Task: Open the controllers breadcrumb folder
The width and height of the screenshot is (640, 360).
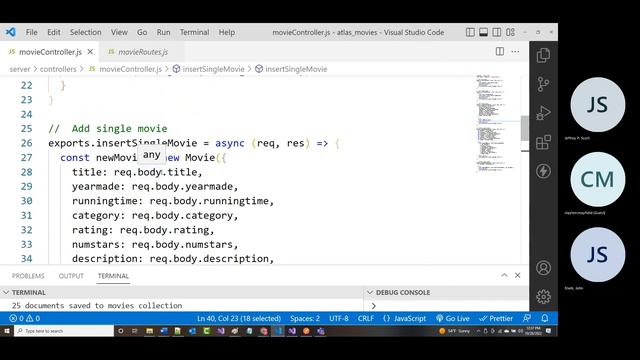Action: point(58,69)
